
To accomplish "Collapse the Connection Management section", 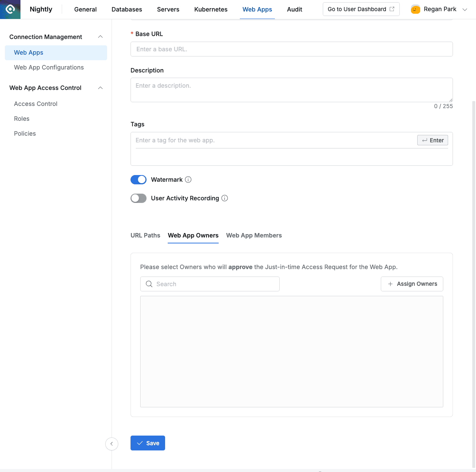I will pyautogui.click(x=100, y=36).
